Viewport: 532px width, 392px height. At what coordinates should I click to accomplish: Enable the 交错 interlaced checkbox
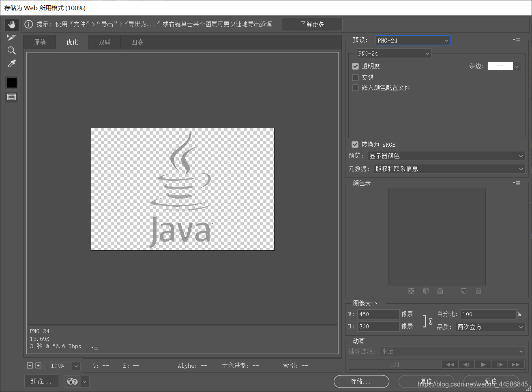(x=355, y=77)
